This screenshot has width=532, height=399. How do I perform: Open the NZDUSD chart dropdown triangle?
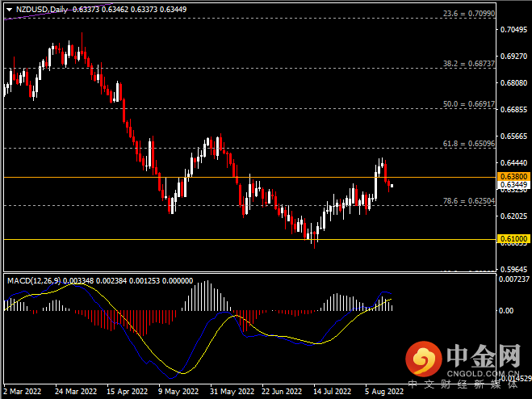coord(10,10)
